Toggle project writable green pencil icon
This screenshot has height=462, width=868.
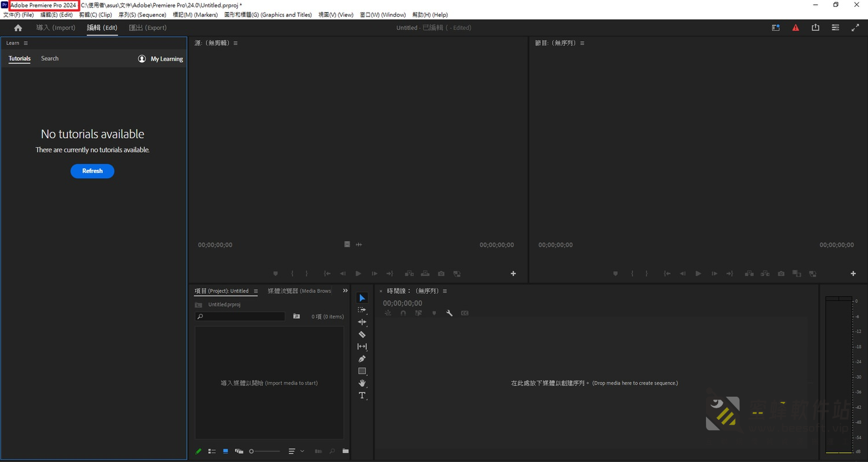(x=198, y=451)
